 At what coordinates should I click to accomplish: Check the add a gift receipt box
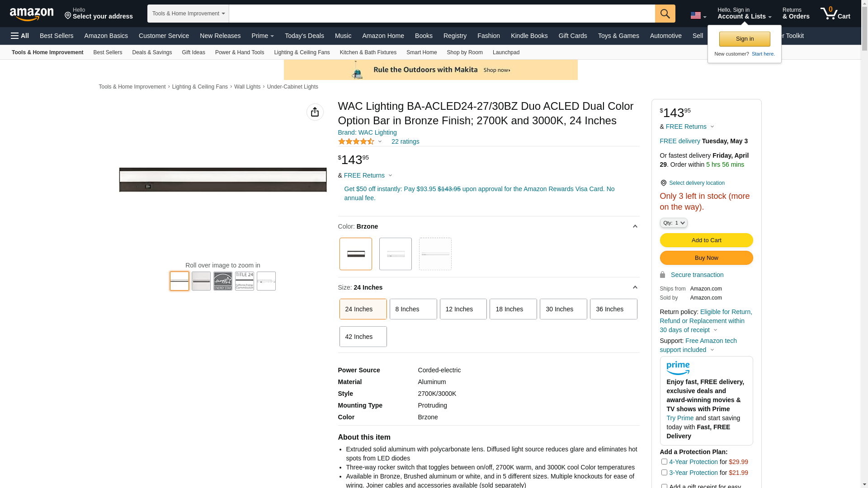pos(664,486)
